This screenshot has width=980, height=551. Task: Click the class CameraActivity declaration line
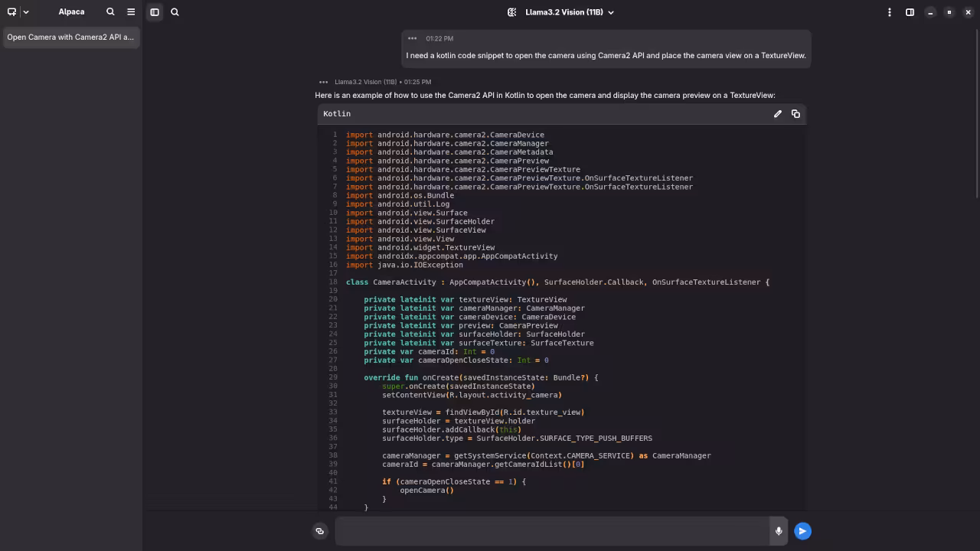pyautogui.click(x=557, y=282)
